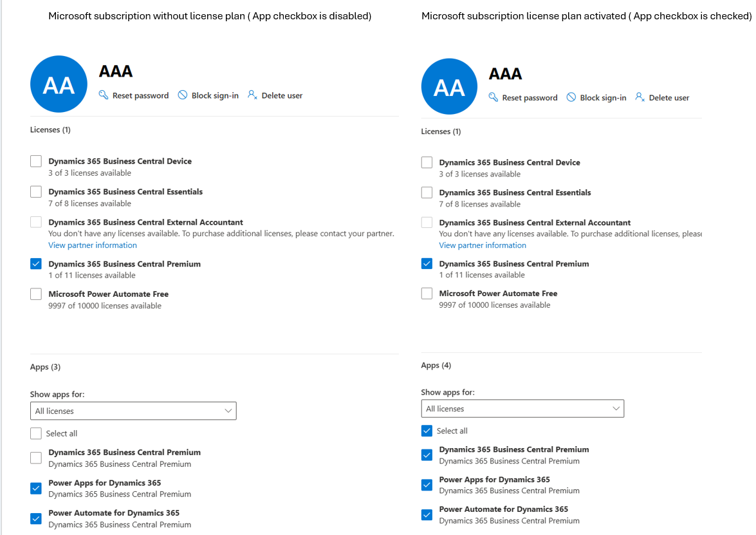
Task: Click the Block sign-in icon, right panel
Action: [x=571, y=97]
